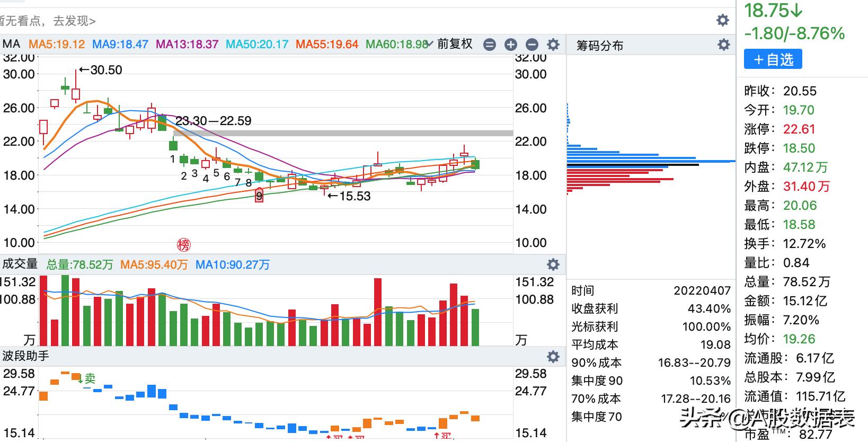The image size is (868, 442).
Task: Click 今开 value 19.70
Action: click(x=799, y=110)
